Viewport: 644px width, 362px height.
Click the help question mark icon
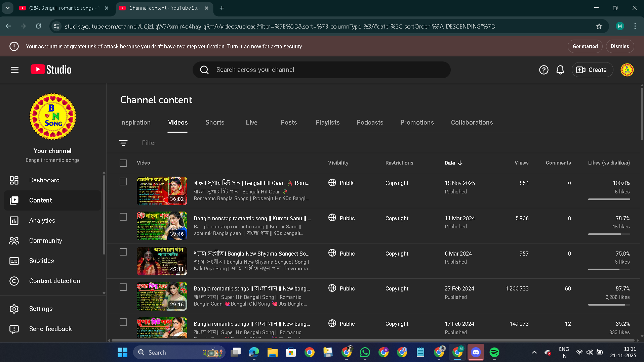pos(544,70)
